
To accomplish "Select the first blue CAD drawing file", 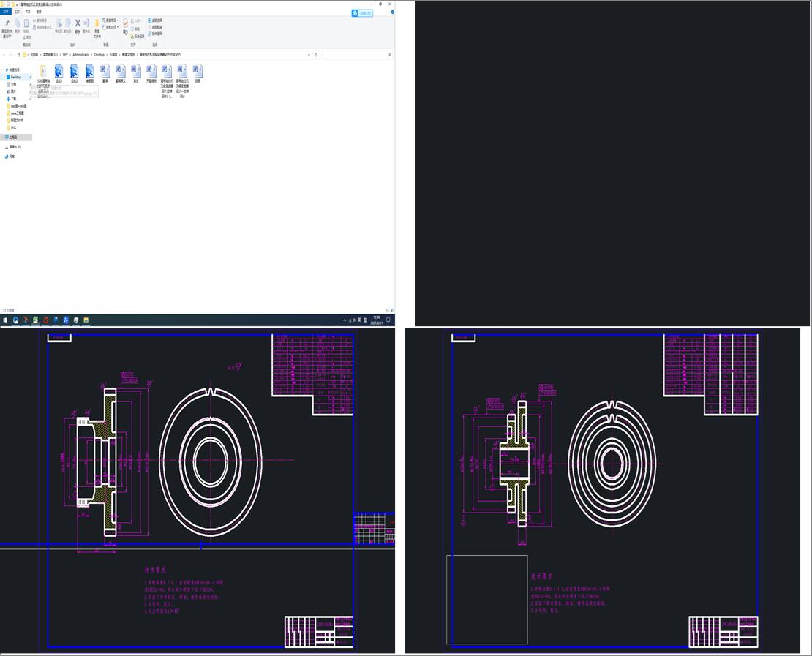I will pyautogui.click(x=59, y=71).
